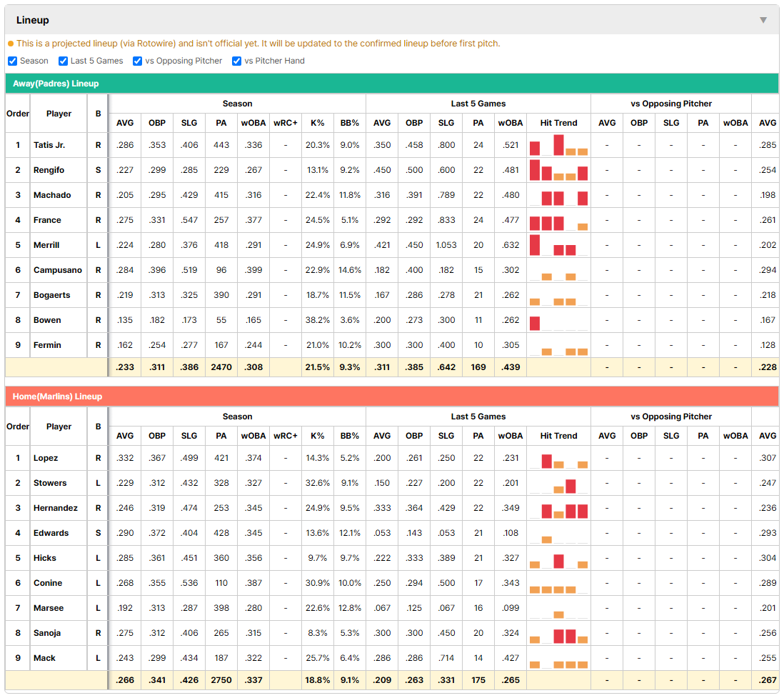Disable the vs Opposing Pitcher checkbox
The width and height of the screenshot is (784, 698).
coord(138,61)
